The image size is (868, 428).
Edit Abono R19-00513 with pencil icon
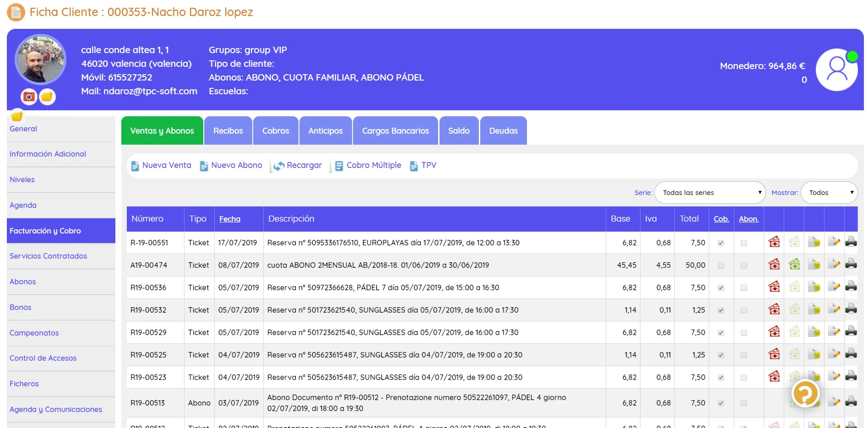834,401
